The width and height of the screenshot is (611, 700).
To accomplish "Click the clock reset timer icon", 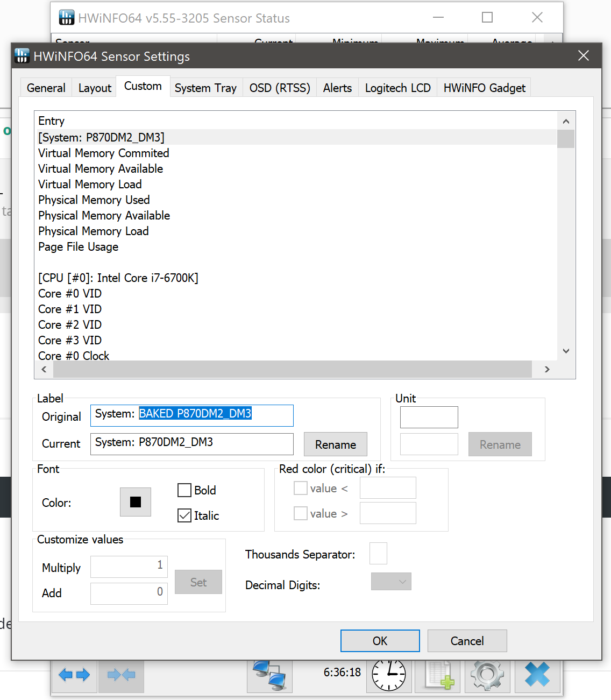I will pyautogui.click(x=389, y=675).
